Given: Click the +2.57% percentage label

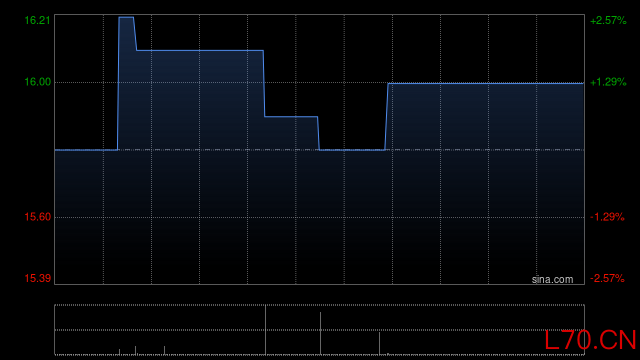Looking at the screenshot, I should click(608, 20).
